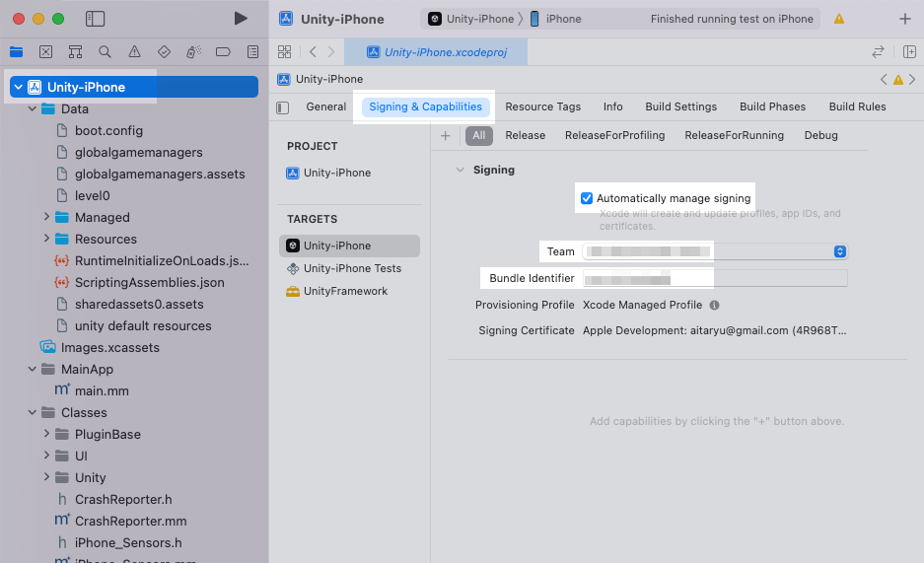Click the jump bar warning icon

point(898,80)
